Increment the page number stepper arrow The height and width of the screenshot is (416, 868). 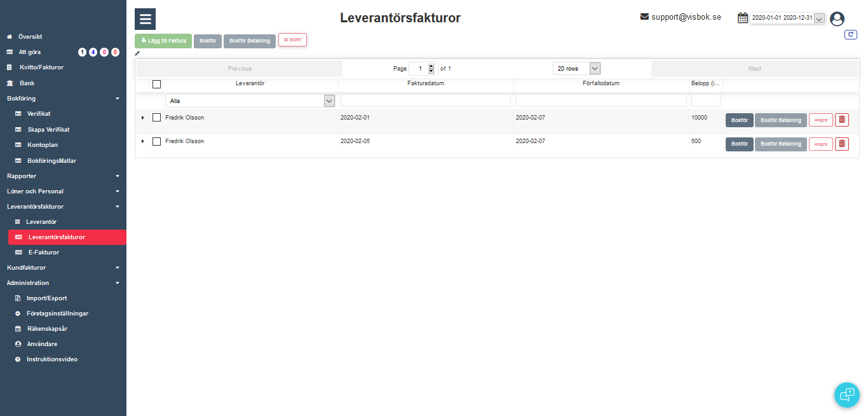432,66
